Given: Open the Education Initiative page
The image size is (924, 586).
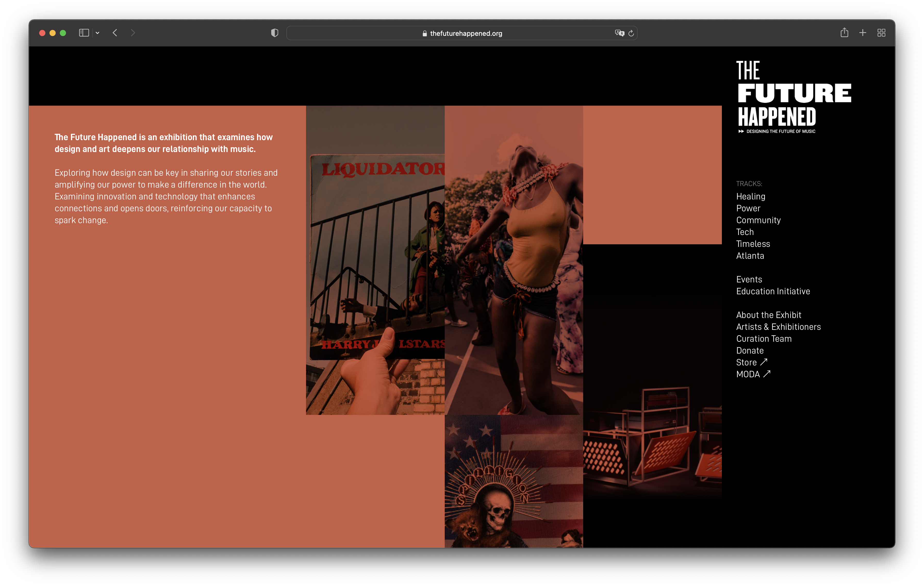Looking at the screenshot, I should pyautogui.click(x=773, y=291).
